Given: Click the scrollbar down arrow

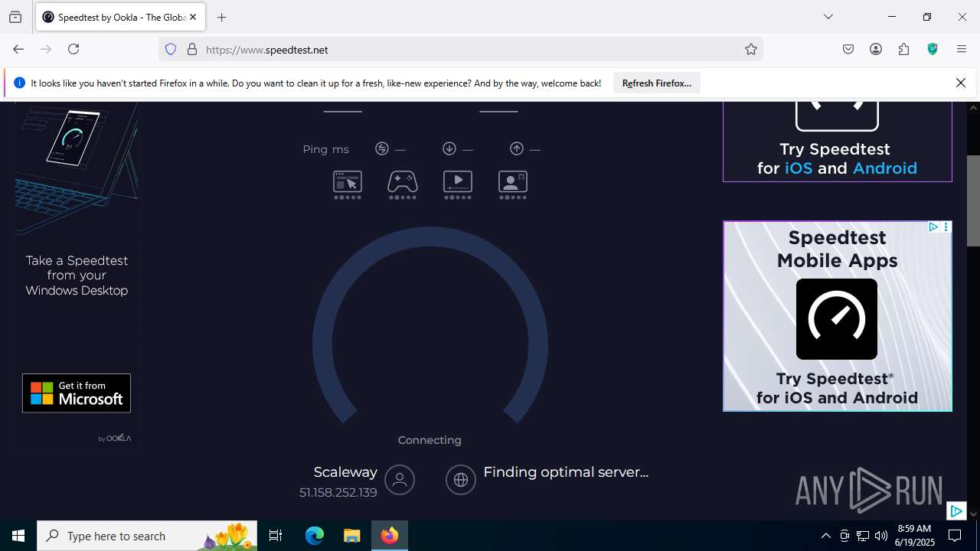Looking at the screenshot, I should [973, 514].
